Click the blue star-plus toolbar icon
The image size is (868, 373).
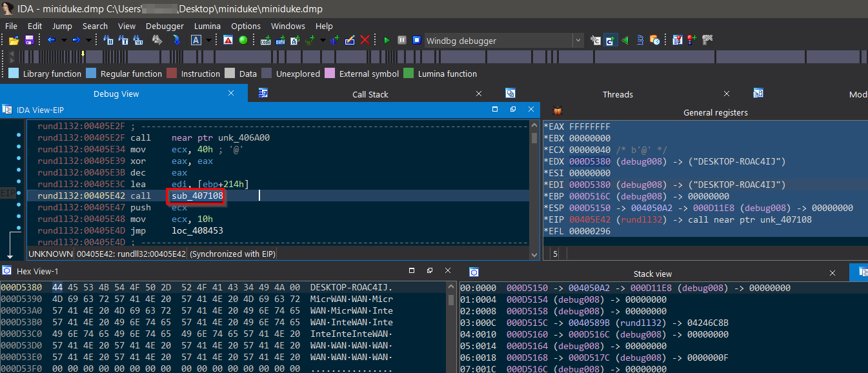[x=334, y=40]
